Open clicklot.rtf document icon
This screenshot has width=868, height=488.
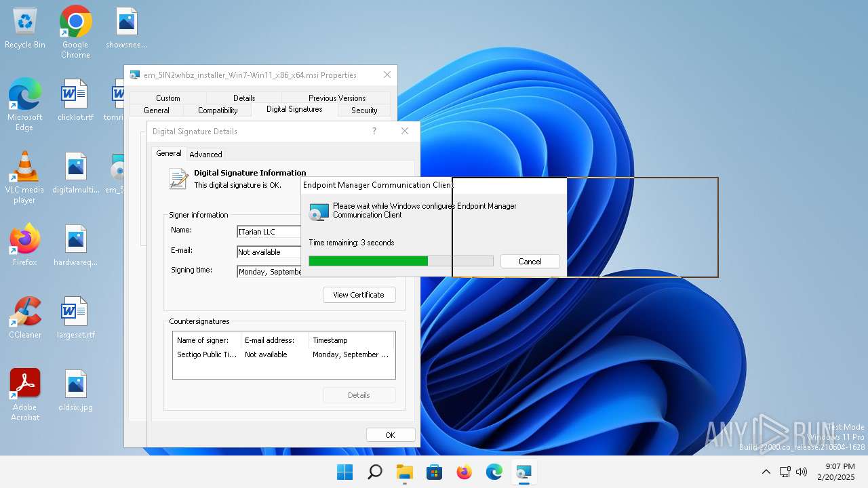tap(75, 100)
